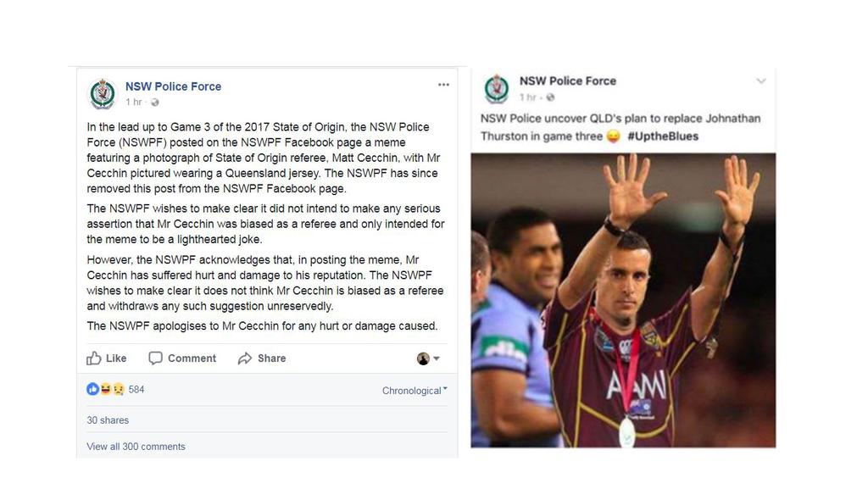The height and width of the screenshot is (489, 868).
Task: Expand the chevron menu on the meme post
Action: (761, 81)
